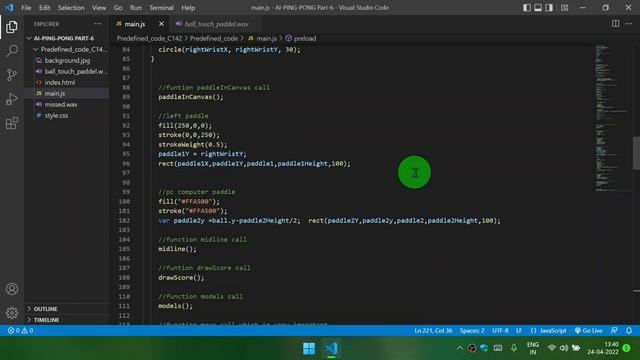Open the Terminal menu
This screenshot has width=640, height=360.
pyautogui.click(x=161, y=8)
